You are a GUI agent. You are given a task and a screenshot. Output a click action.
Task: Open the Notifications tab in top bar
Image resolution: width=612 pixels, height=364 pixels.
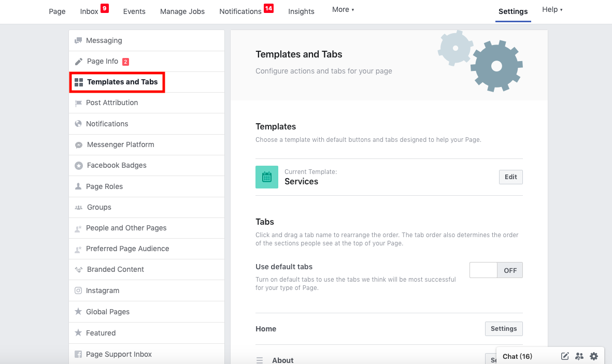pos(240,11)
